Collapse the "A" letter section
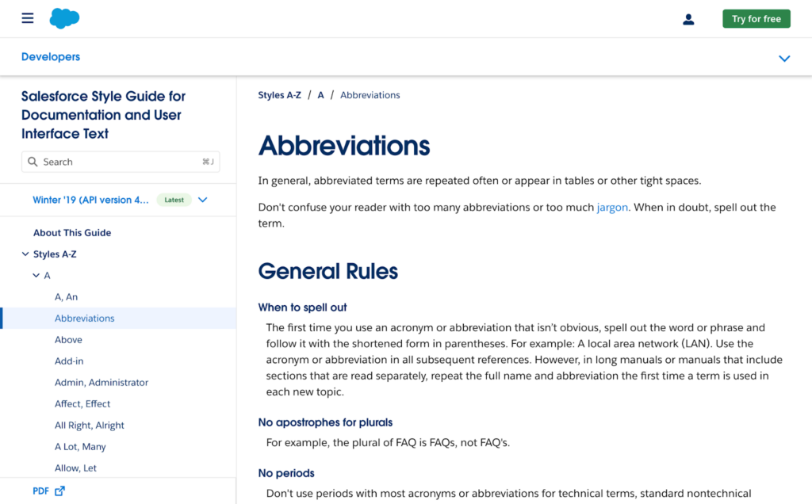This screenshot has width=812, height=504. click(x=36, y=275)
